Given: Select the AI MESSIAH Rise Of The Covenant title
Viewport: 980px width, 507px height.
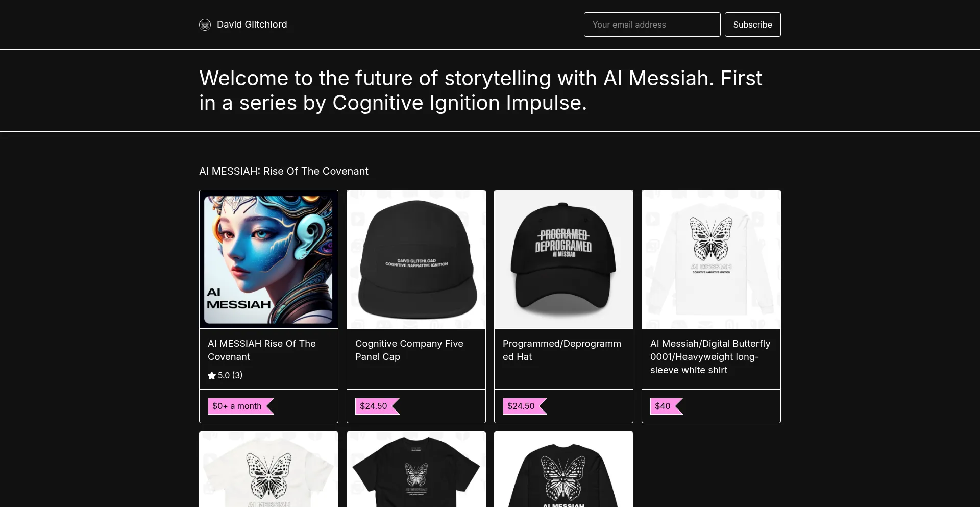Looking at the screenshot, I should (262, 350).
